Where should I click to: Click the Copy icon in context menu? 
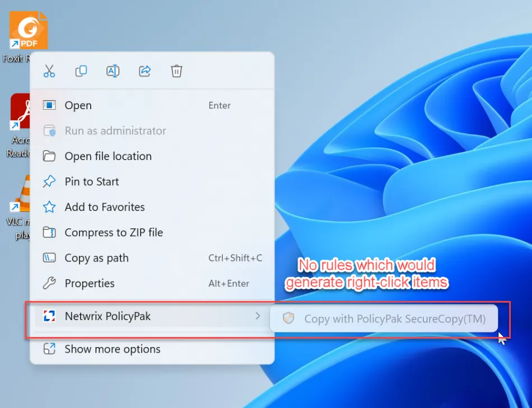(81, 71)
